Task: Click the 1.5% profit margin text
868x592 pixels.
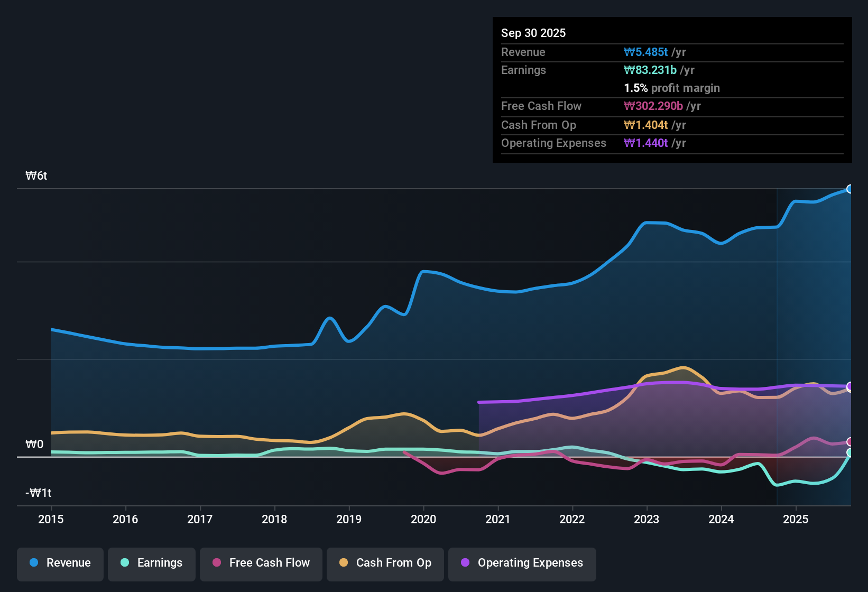Action: coord(672,88)
